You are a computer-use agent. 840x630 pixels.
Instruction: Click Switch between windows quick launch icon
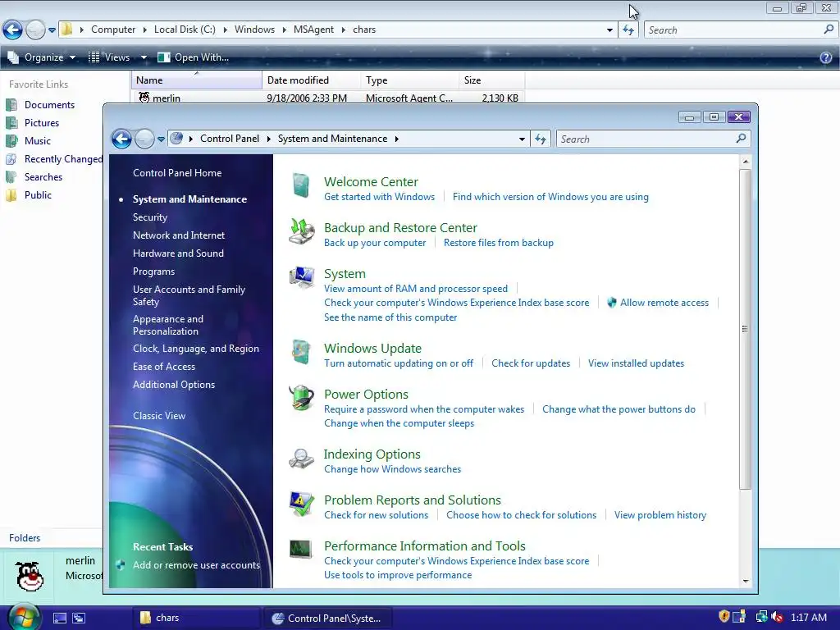[x=79, y=619]
